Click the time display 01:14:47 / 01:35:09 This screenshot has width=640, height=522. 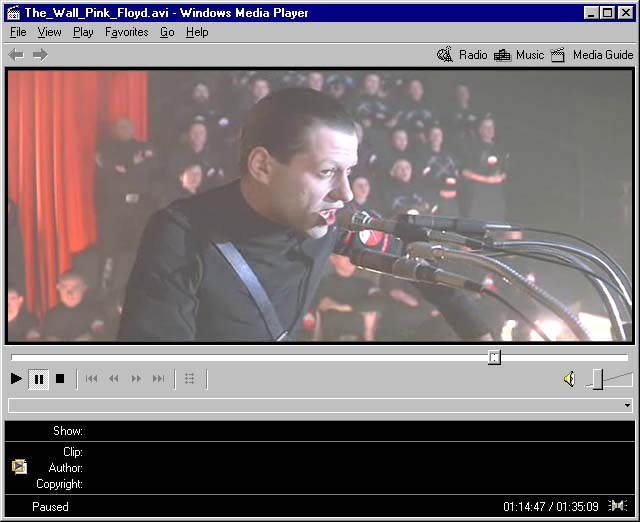551,506
